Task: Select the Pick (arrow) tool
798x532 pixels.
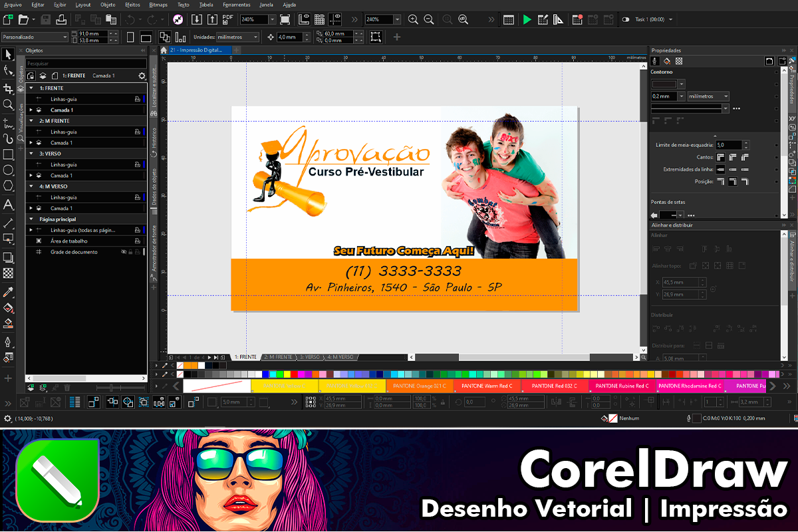Action: coord(8,55)
